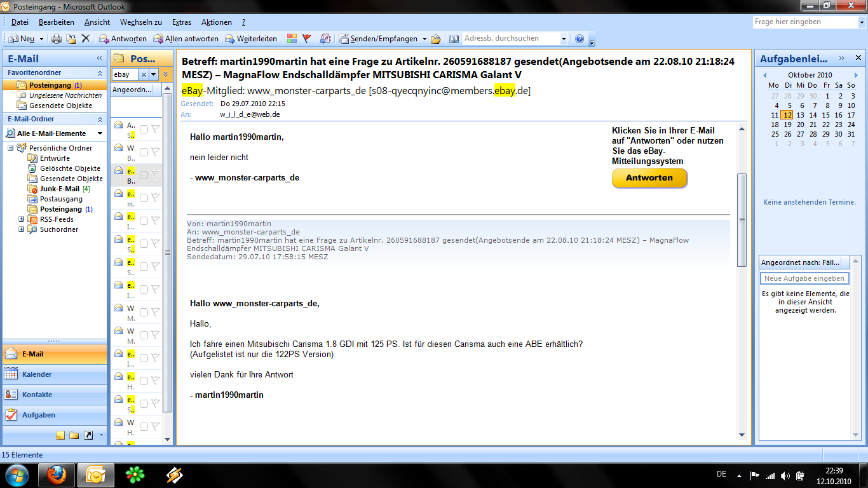Screen dimensions: 868x488
Task: Expand the query builder chevron beside the search
Action: tap(166, 74)
